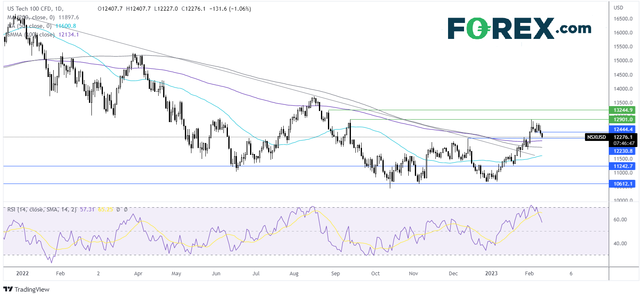Click the NSXUSD symbol label

(596, 137)
